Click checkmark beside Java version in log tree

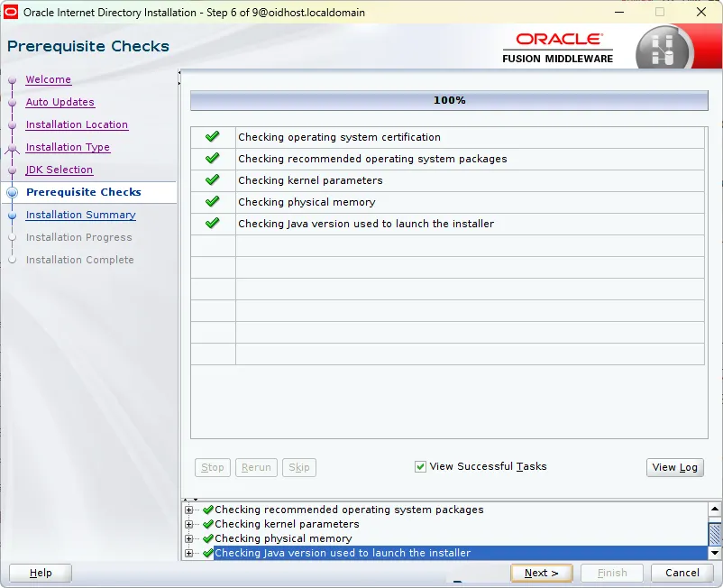pos(208,553)
